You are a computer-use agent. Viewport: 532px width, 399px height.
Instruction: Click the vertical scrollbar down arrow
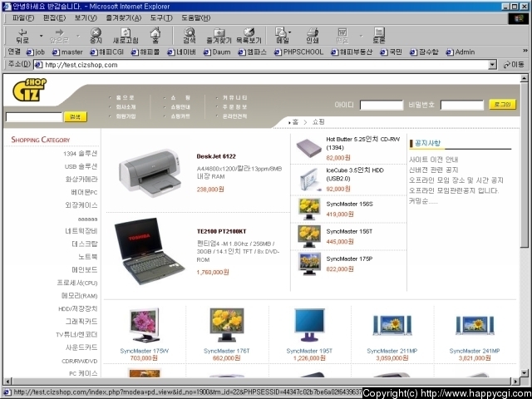pos(524,373)
